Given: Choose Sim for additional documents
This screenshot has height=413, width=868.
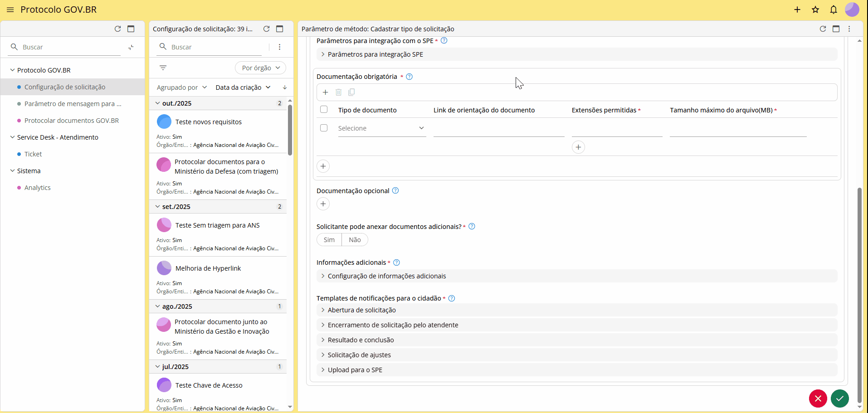Looking at the screenshot, I should tap(329, 240).
